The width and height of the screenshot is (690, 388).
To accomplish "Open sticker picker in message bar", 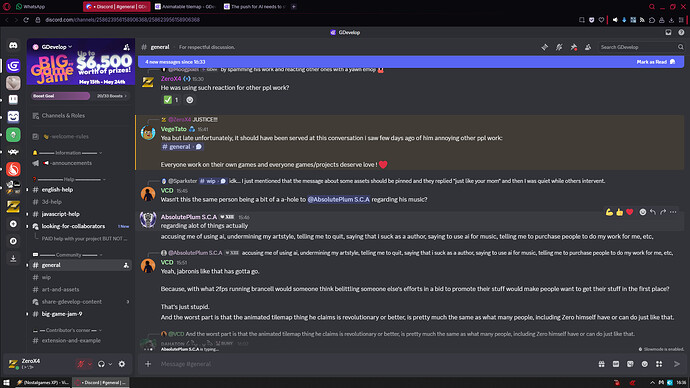I will tap(630, 364).
